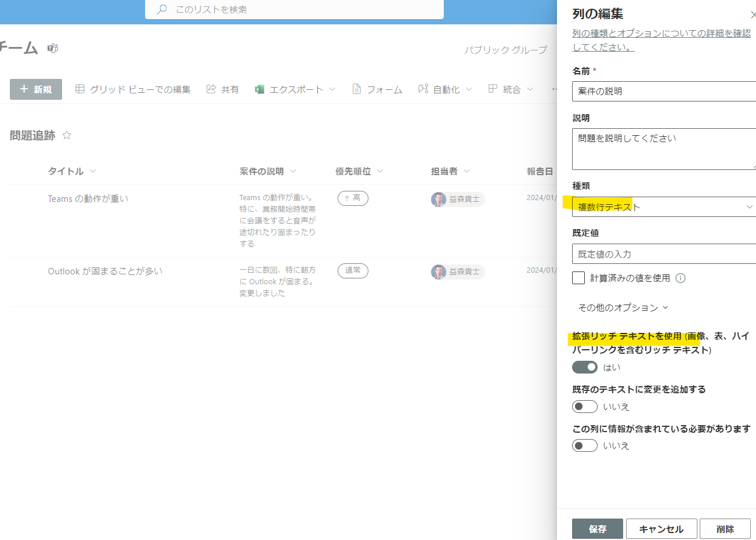This screenshot has width=756, height=540.
Task: Click the 通常 priority pill
Action: click(x=353, y=270)
